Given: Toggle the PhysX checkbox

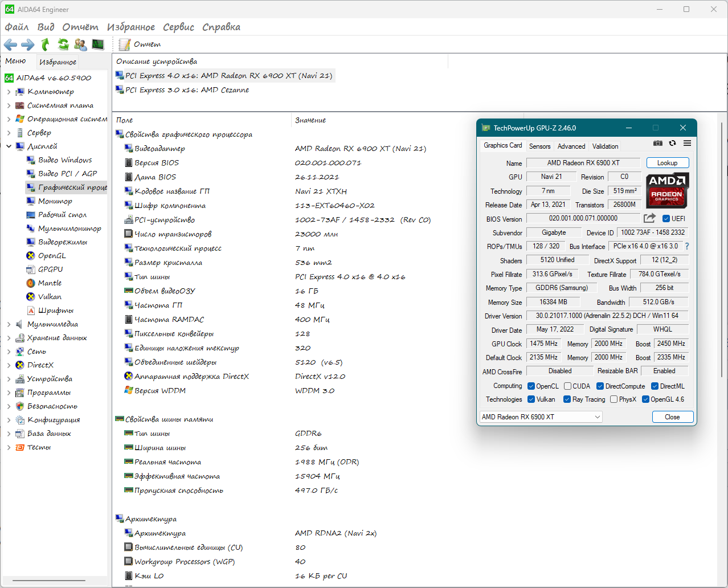Looking at the screenshot, I should point(614,399).
